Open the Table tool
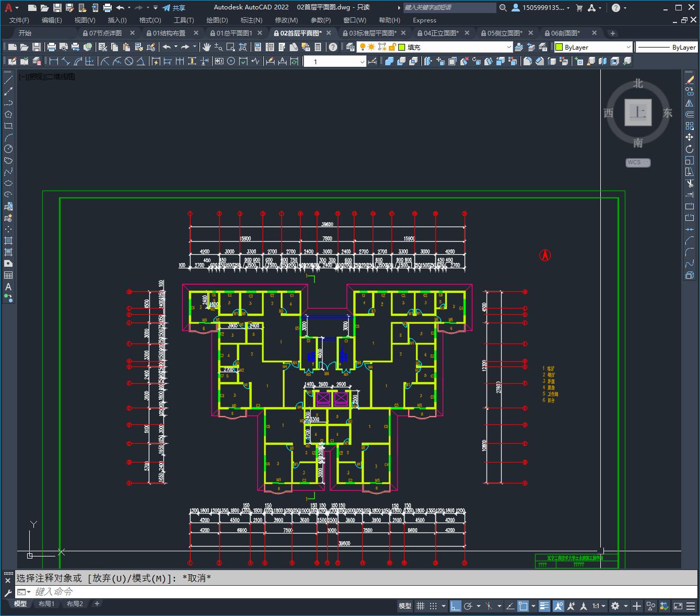The height and width of the screenshot is (616, 700). pos(8,275)
